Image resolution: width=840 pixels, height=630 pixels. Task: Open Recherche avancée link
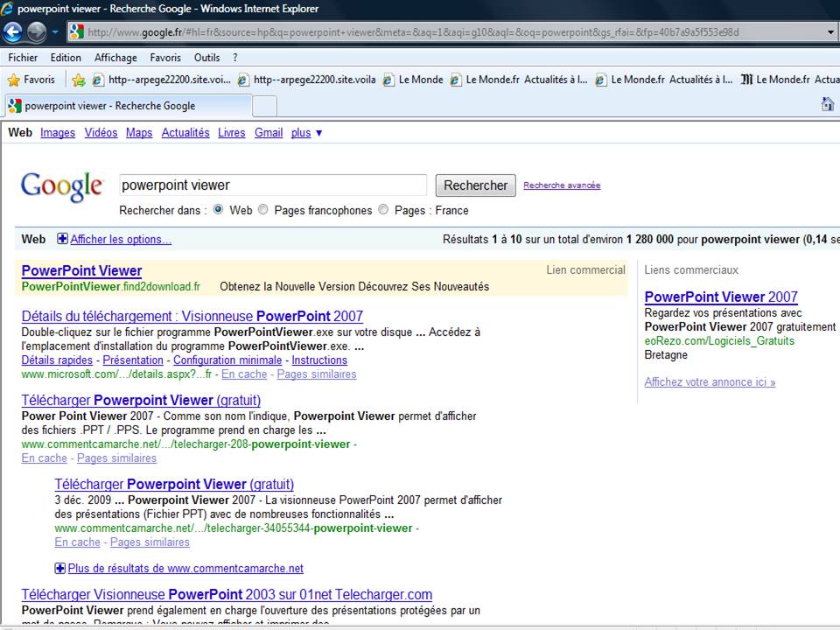point(562,185)
